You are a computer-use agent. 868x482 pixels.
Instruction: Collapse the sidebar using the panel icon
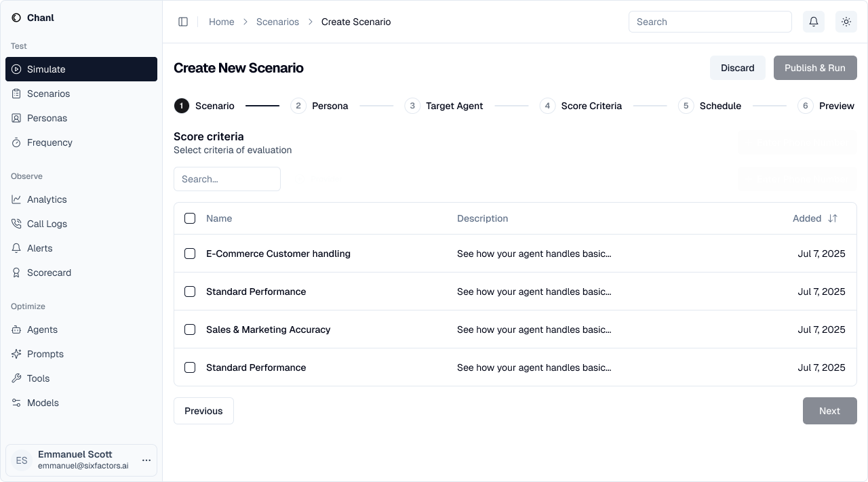(x=183, y=22)
